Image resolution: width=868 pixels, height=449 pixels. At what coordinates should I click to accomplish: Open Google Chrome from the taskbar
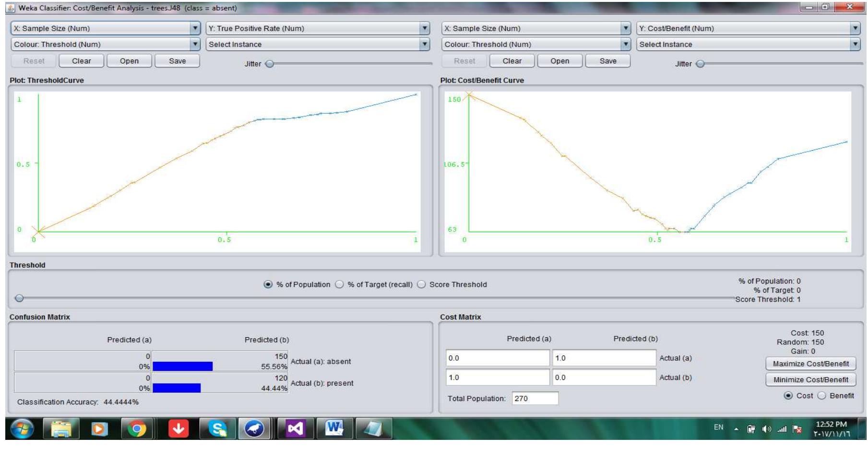coord(137,428)
